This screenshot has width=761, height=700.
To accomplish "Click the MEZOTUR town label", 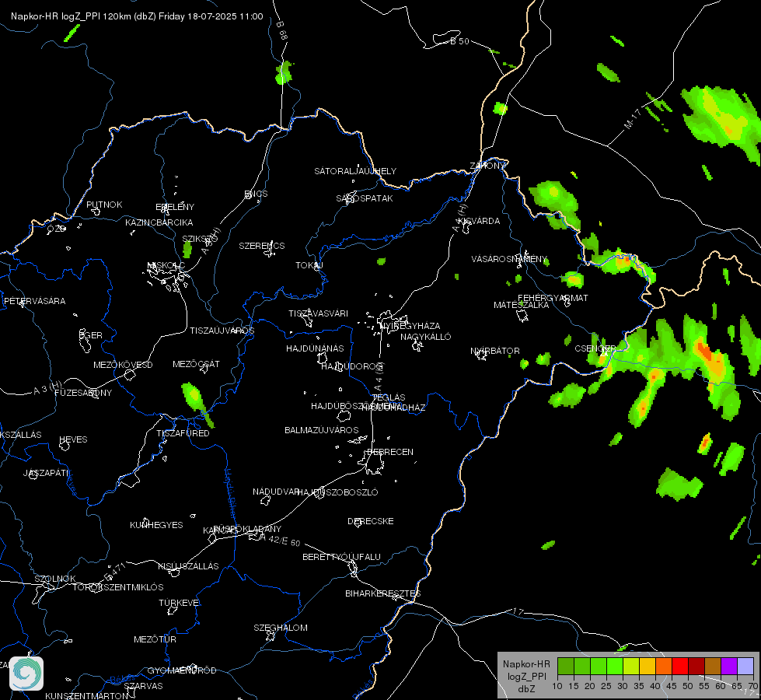I will pyautogui.click(x=155, y=639).
